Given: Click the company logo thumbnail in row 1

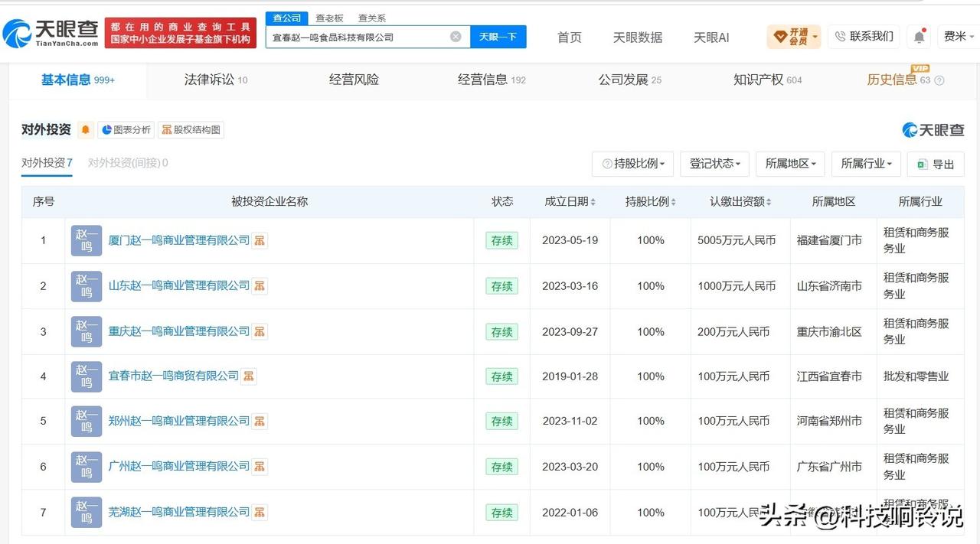Looking at the screenshot, I should [87, 240].
